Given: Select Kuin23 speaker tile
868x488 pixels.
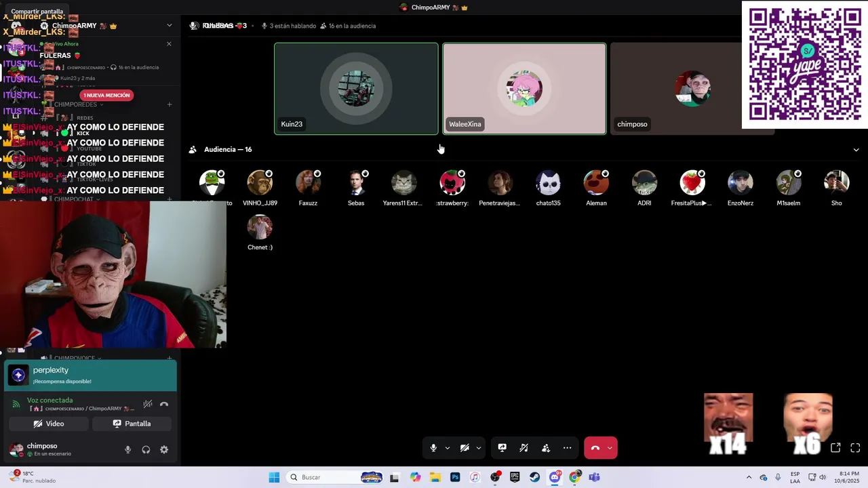Looking at the screenshot, I should click(356, 89).
